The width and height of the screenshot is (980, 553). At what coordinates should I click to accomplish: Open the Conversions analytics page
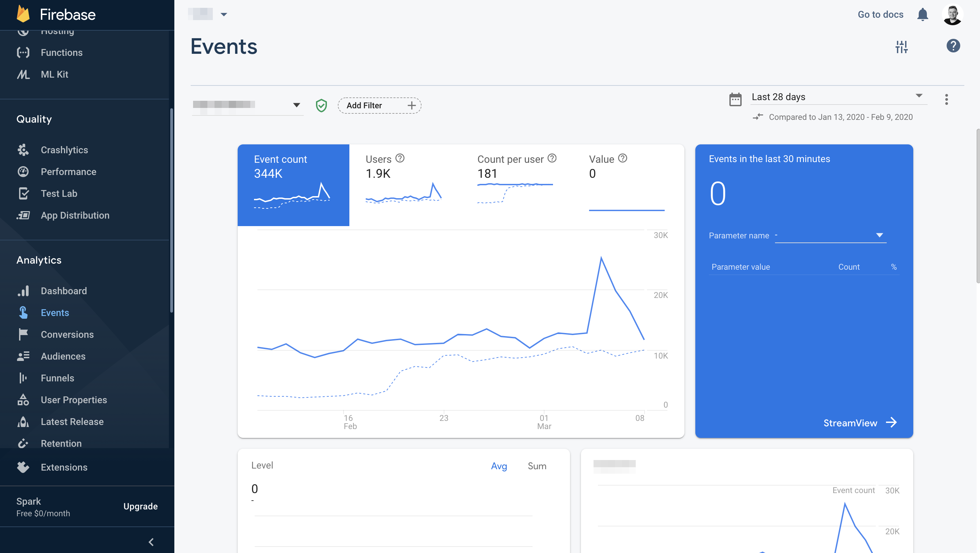tap(67, 334)
